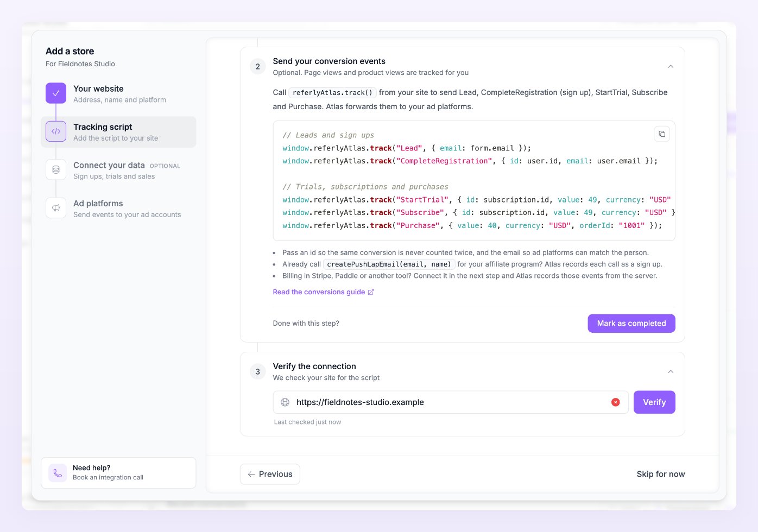The image size is (758, 532).
Task: Click the Last checked just now text
Action: 307,422
